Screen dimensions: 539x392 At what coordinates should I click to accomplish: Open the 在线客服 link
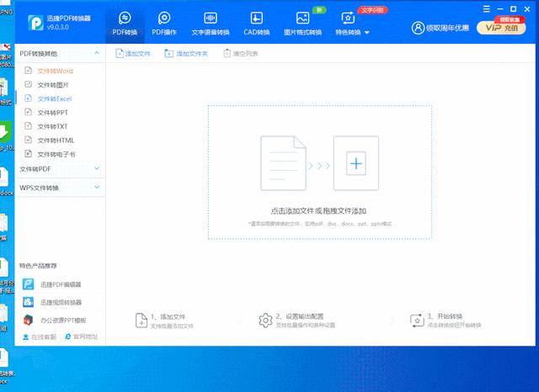pos(40,336)
